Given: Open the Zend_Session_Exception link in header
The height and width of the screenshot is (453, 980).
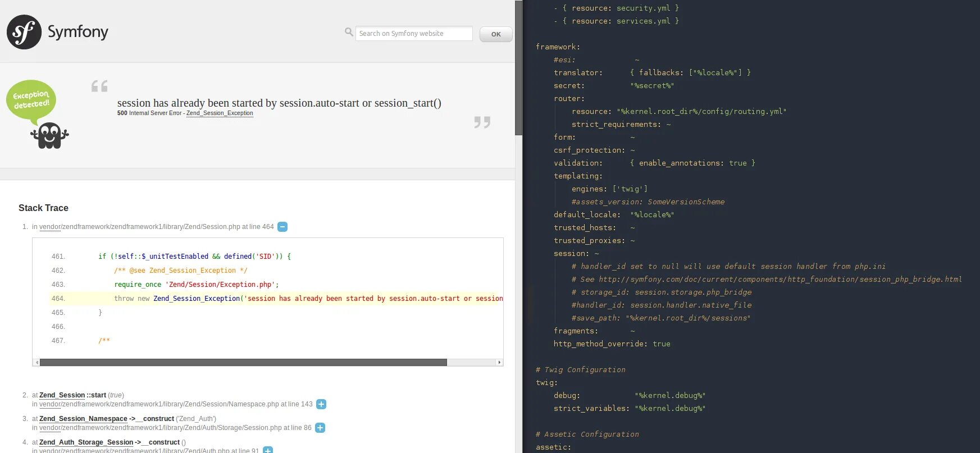Looking at the screenshot, I should click(x=220, y=113).
